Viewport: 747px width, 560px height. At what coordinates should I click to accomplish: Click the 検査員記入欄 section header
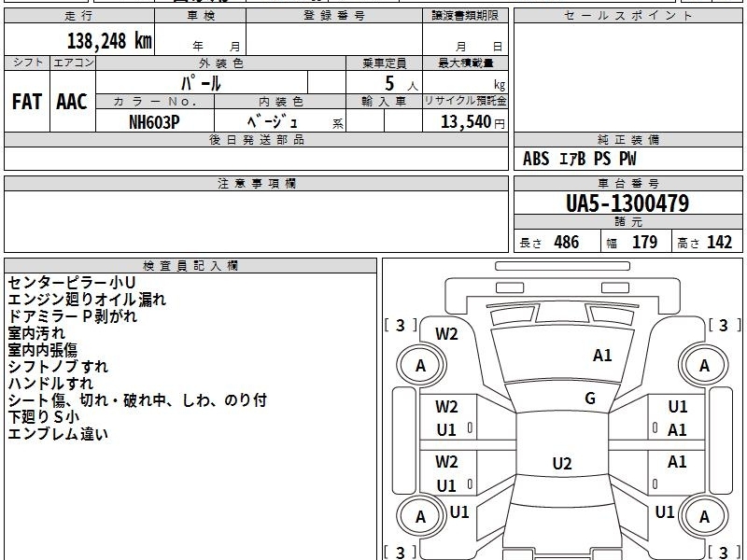pyautogui.click(x=190, y=266)
